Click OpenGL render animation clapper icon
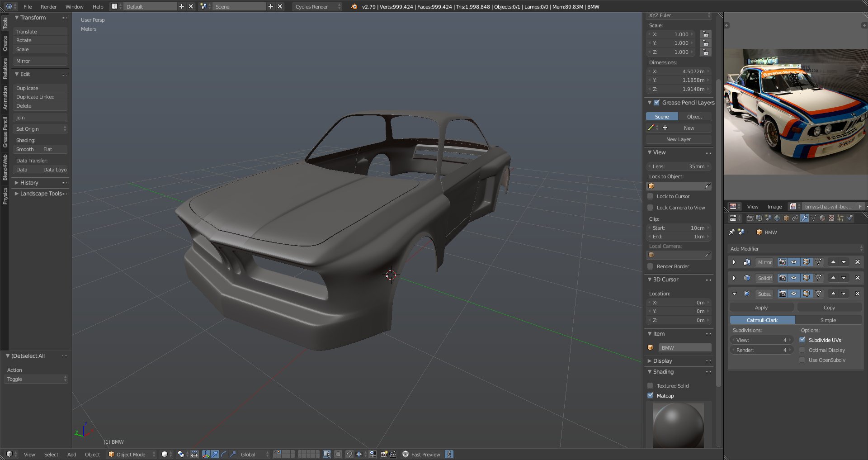This screenshot has height=460, width=868. pyautogui.click(x=393, y=454)
